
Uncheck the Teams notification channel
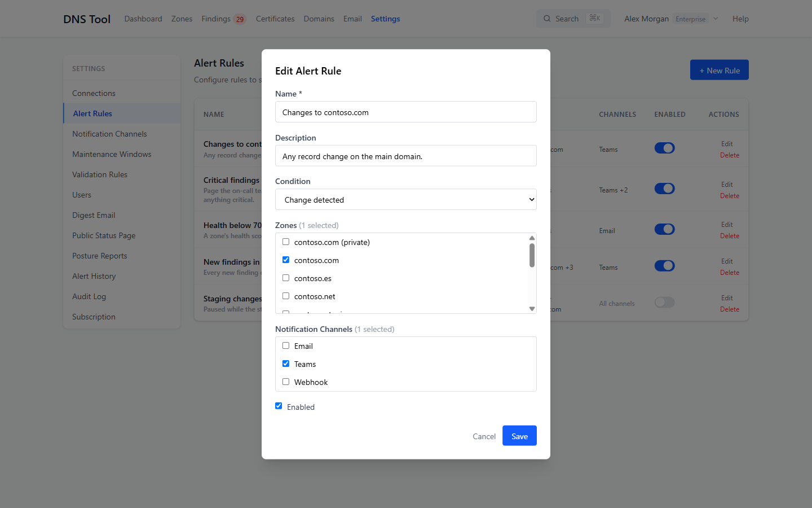(286, 364)
